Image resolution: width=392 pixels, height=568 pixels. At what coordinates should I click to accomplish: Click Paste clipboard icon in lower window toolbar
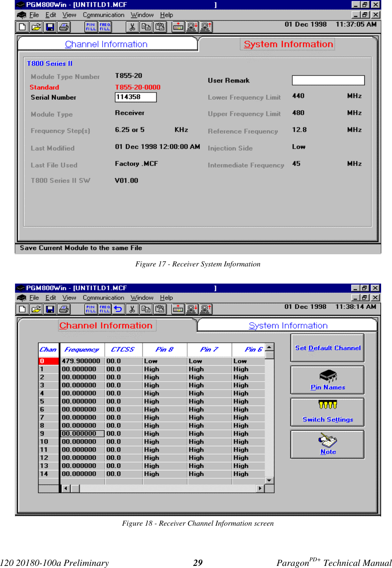160,309
